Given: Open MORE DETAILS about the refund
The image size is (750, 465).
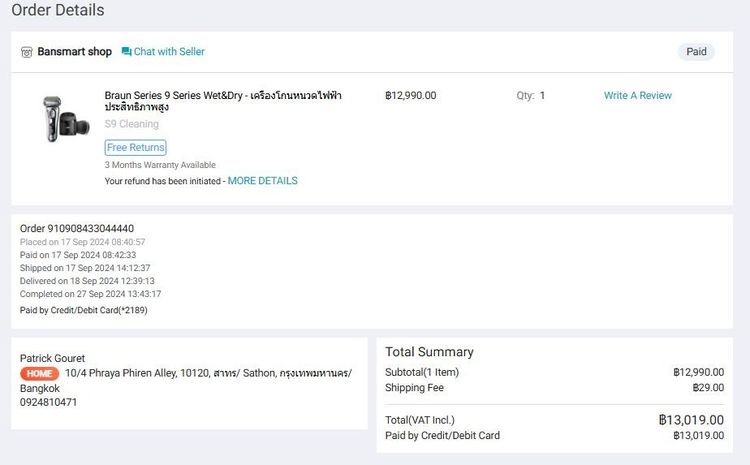Looking at the screenshot, I should click(x=263, y=181).
